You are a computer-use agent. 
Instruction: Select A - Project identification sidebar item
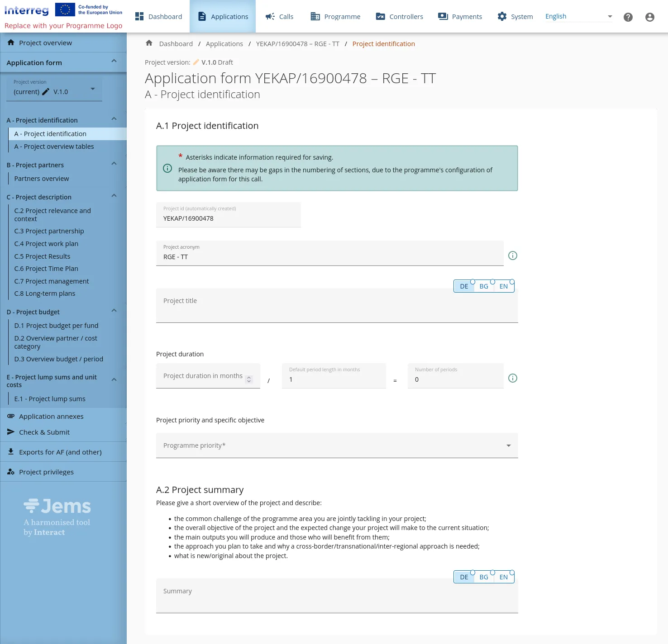pos(67,134)
